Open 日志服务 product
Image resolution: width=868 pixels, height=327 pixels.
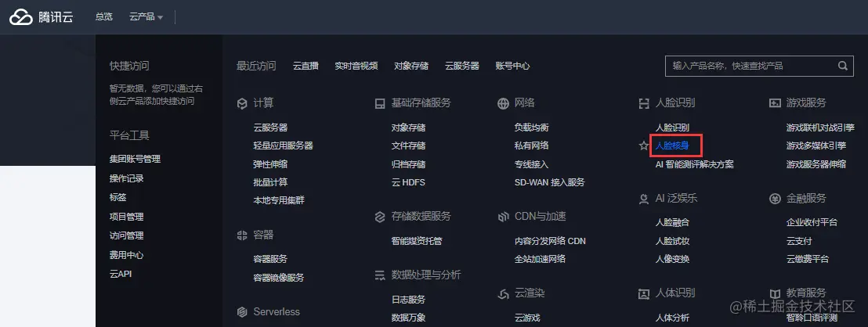pos(408,300)
